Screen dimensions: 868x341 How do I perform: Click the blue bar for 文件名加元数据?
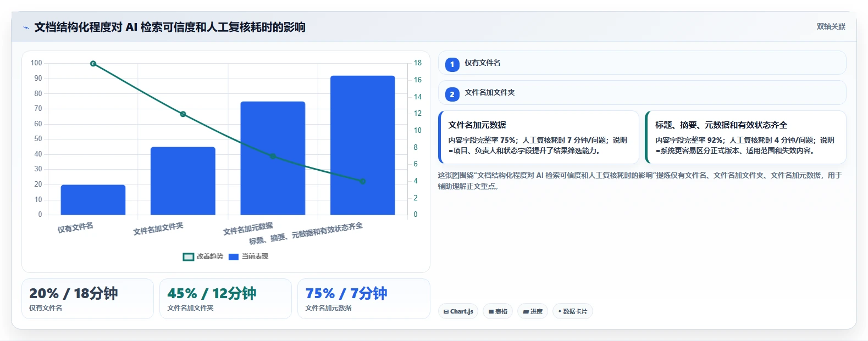[x=273, y=158]
